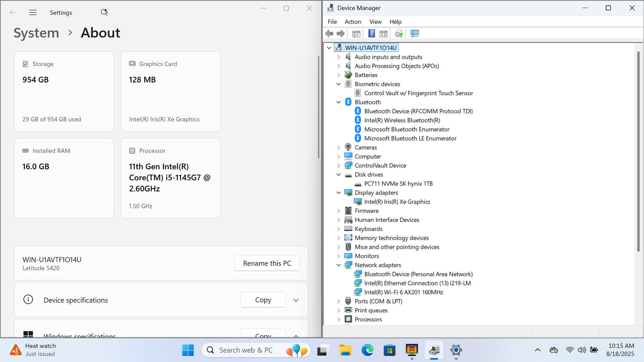Click the Wi-Fi icon in system tray

pyautogui.click(x=569, y=350)
